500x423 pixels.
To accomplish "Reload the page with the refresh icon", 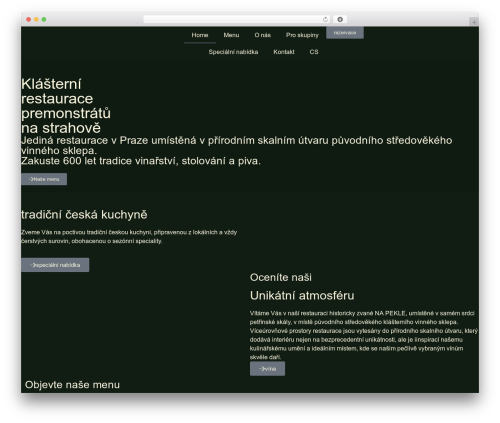I will [x=325, y=20].
